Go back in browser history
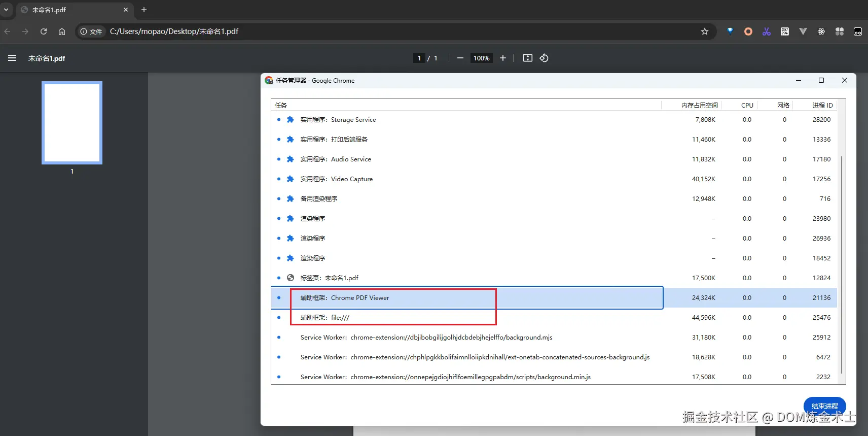868x436 pixels. click(x=8, y=31)
